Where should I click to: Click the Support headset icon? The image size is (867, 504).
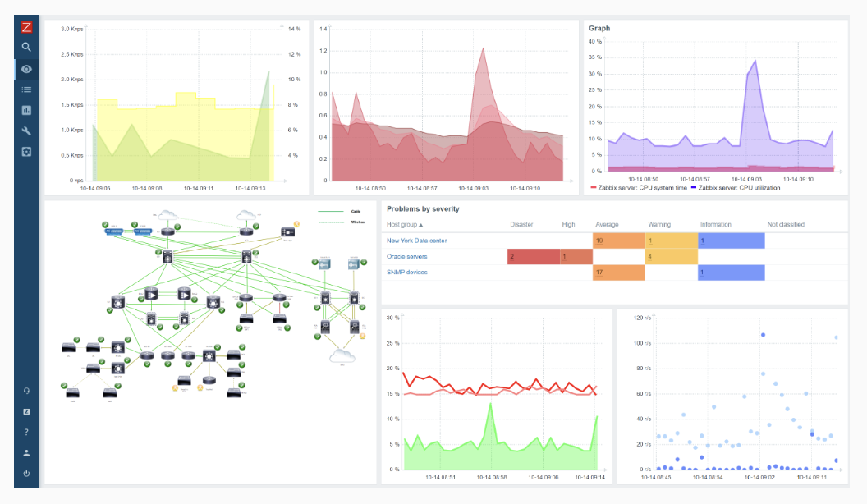(26, 391)
